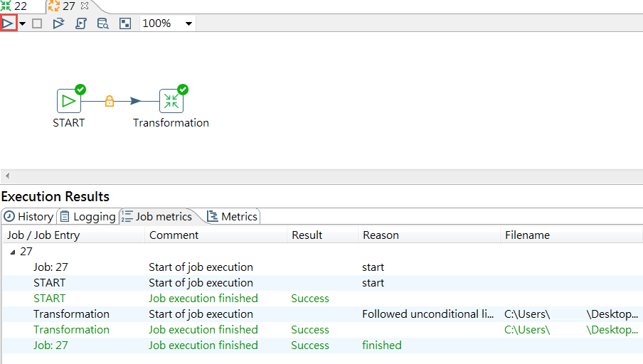Viewport: 643px width, 364px height.
Task: Click the stop job square icon
Action: 37,23
